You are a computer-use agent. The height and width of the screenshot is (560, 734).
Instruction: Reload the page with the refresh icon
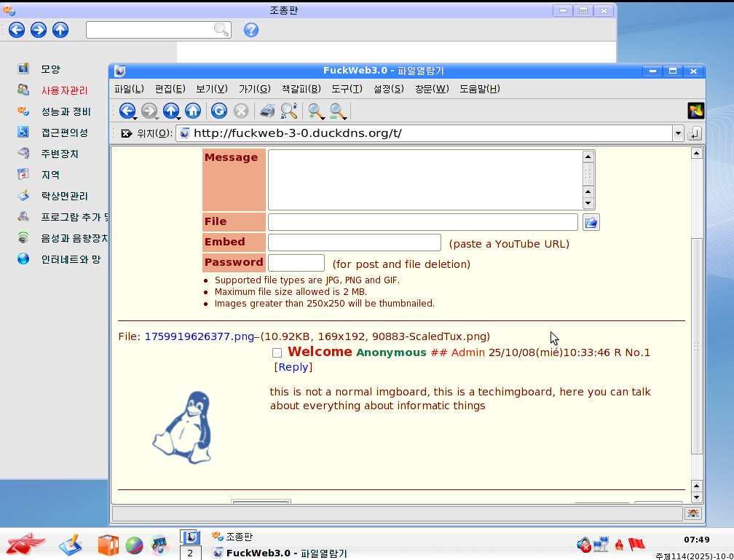click(219, 111)
